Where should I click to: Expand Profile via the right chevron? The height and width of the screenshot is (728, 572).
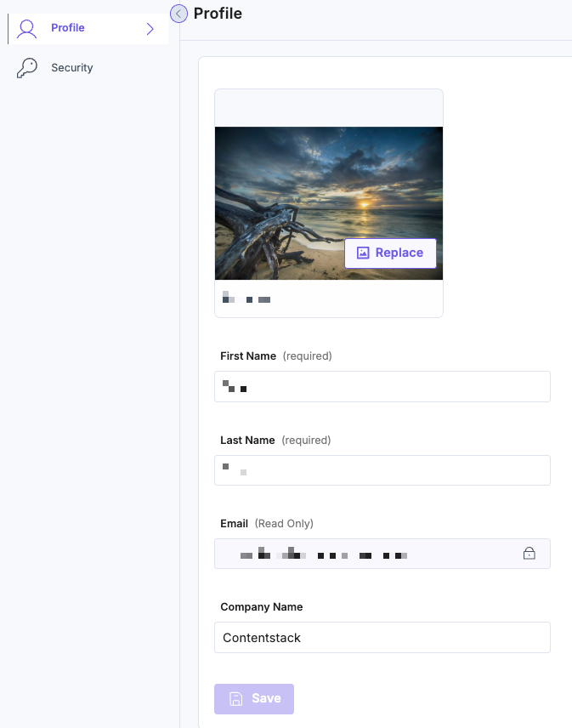click(150, 29)
